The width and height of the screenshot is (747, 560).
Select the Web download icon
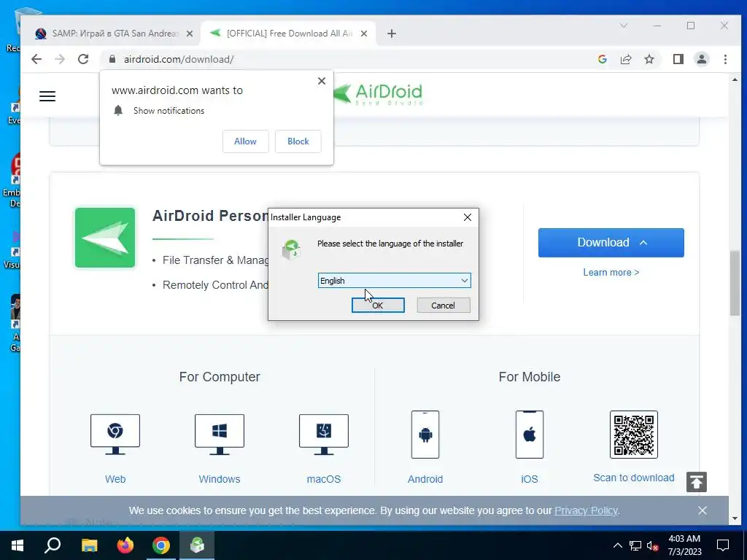point(115,435)
